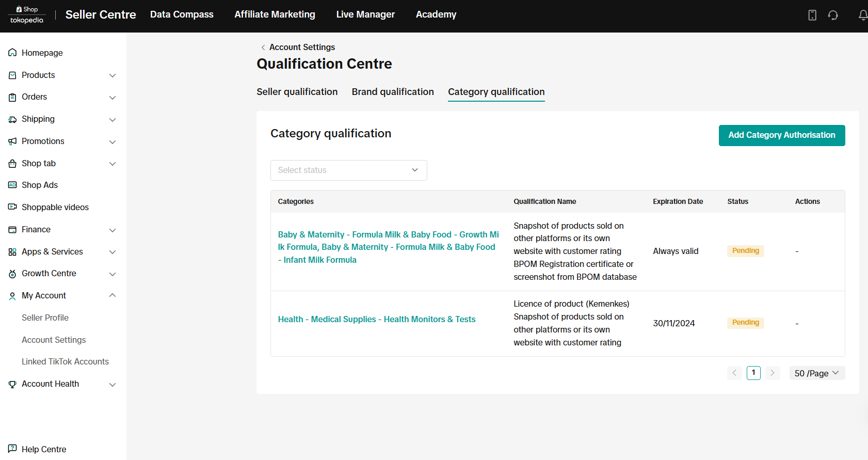Click the mobile phone icon in header
This screenshot has width=868, height=460.
(812, 15)
